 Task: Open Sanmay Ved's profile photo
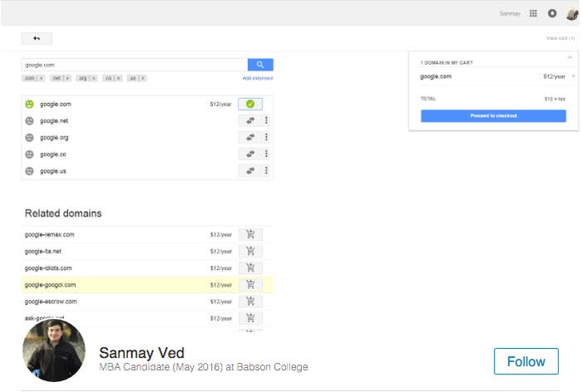[x=54, y=350]
